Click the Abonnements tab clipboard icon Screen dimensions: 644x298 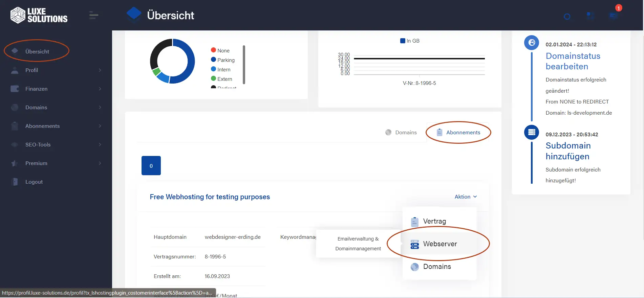point(439,132)
